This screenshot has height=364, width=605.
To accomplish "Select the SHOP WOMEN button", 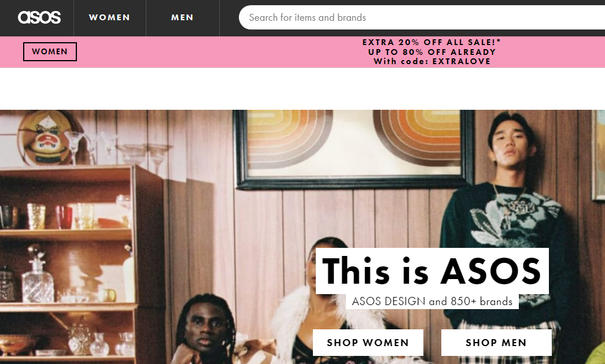I will [368, 343].
